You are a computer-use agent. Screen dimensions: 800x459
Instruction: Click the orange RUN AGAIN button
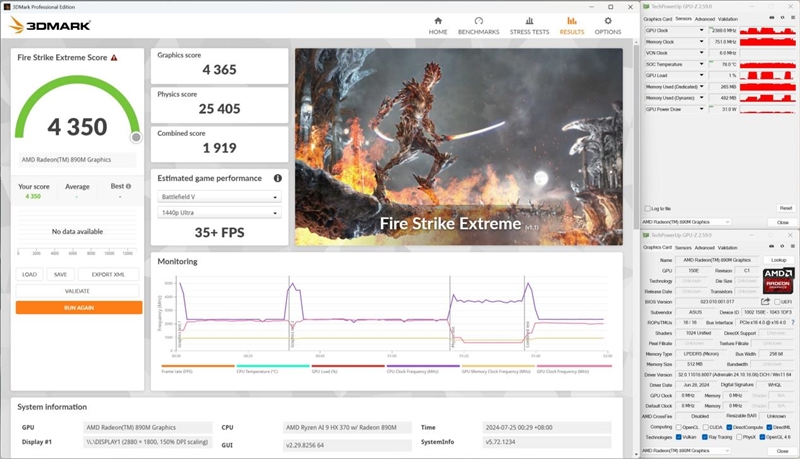(79, 308)
